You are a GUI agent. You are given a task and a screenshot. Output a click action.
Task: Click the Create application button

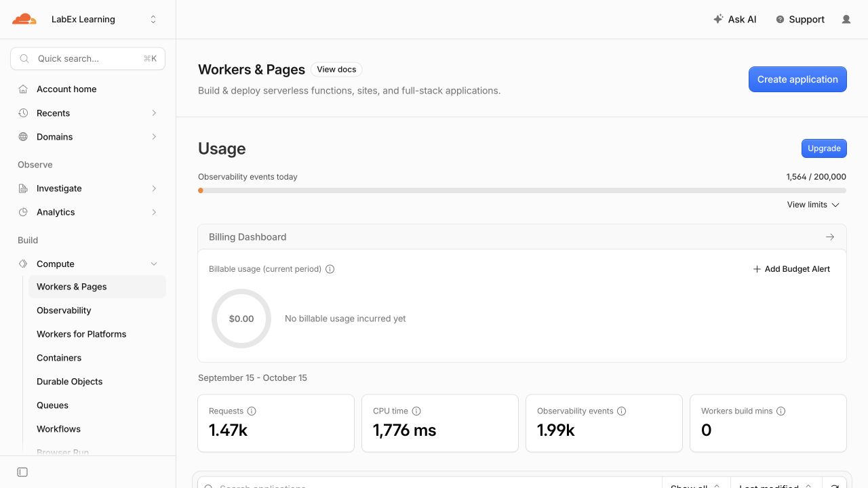pos(797,79)
